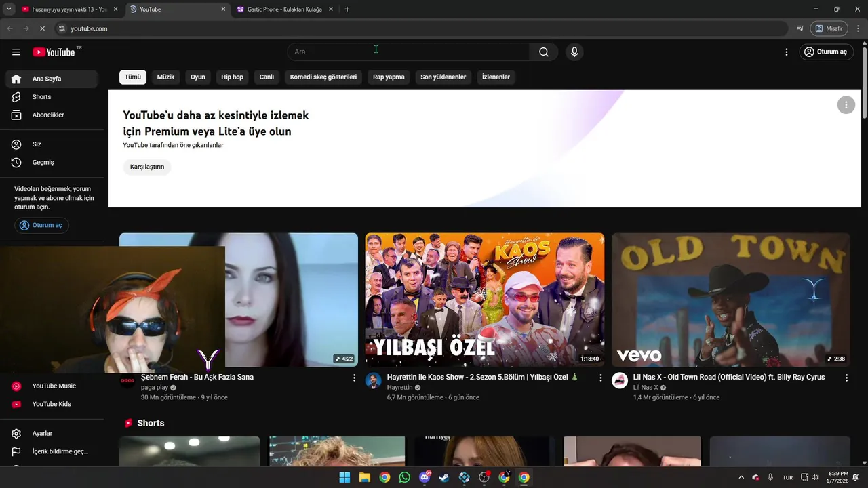Screen dimensions: 868x488
Task: Open File Explorer from the taskbar
Action: coord(365,477)
